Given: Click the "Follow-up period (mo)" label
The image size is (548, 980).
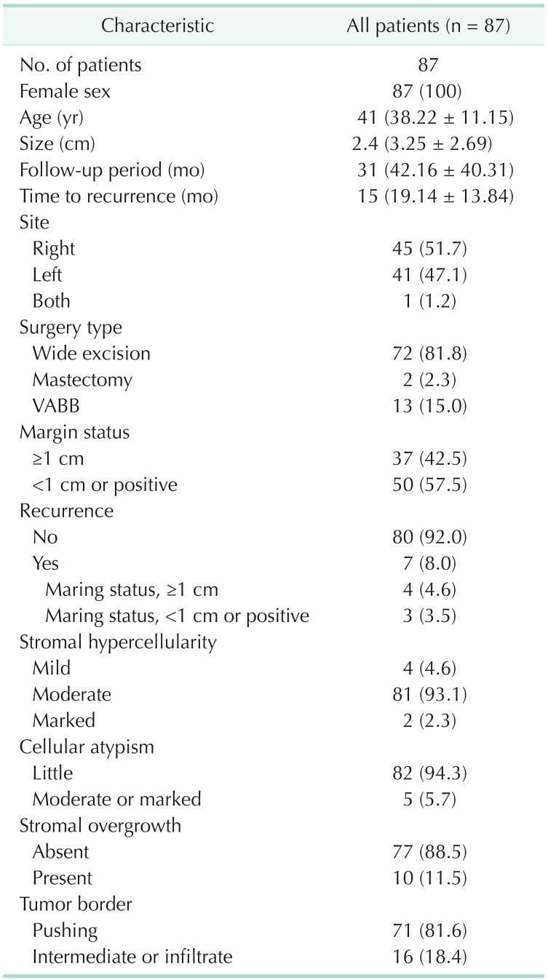Looking at the screenshot, I should click(112, 171).
